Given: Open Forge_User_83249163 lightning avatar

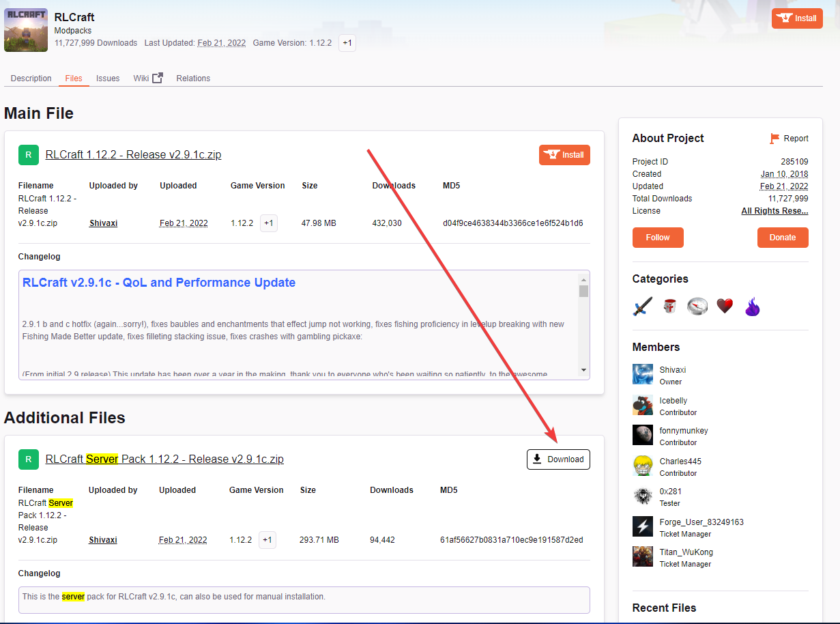Looking at the screenshot, I should [x=643, y=526].
